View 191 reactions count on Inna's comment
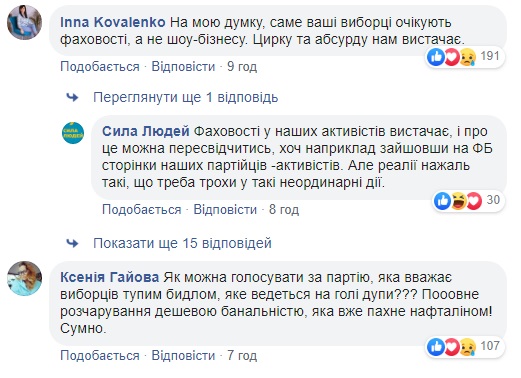521x378 pixels. (490, 56)
